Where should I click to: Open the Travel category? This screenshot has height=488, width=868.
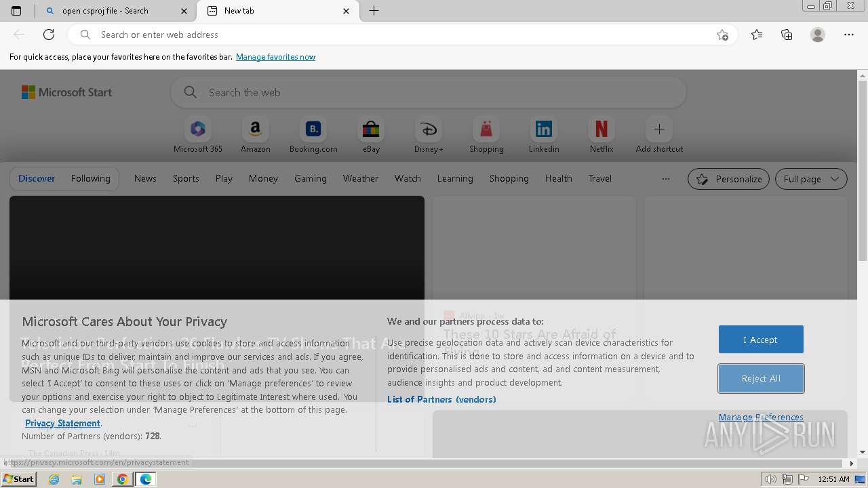point(600,178)
